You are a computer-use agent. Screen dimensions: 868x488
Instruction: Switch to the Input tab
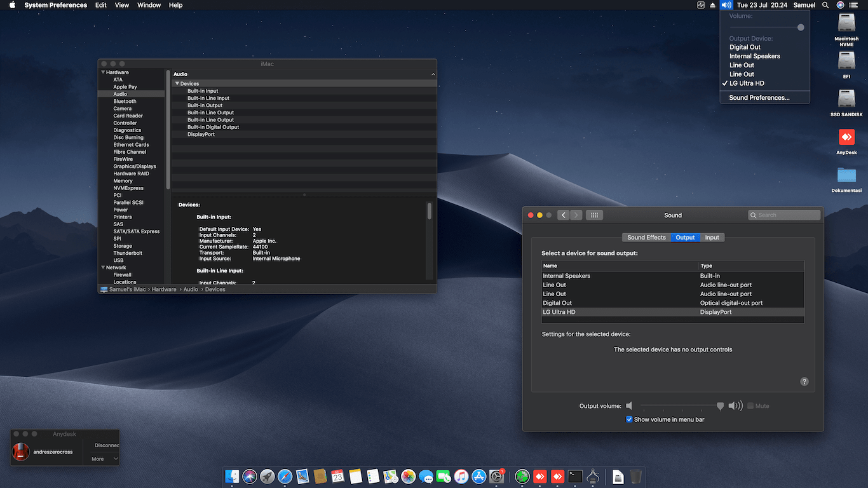(712, 238)
